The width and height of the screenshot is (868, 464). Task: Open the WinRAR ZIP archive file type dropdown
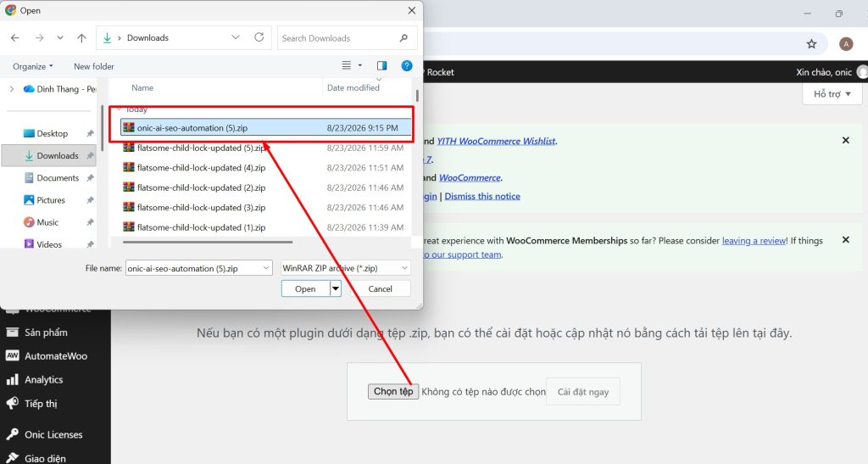point(346,268)
